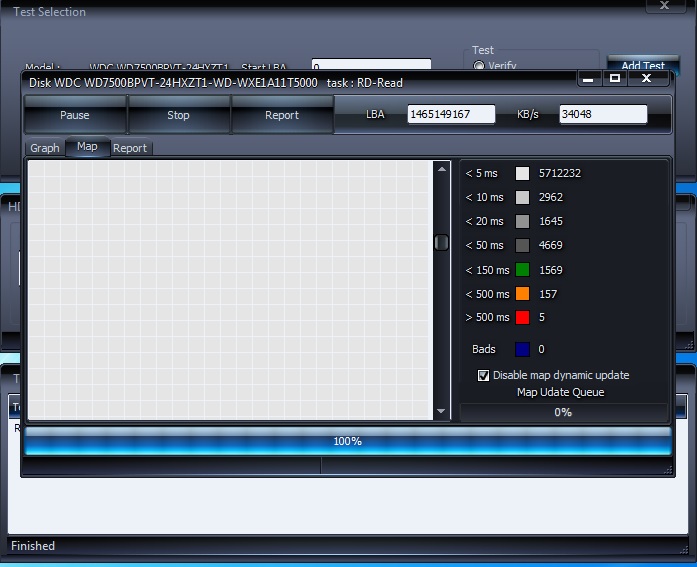Open the Report tab
Image resolution: width=697 pixels, height=567 pixels.
[130, 148]
